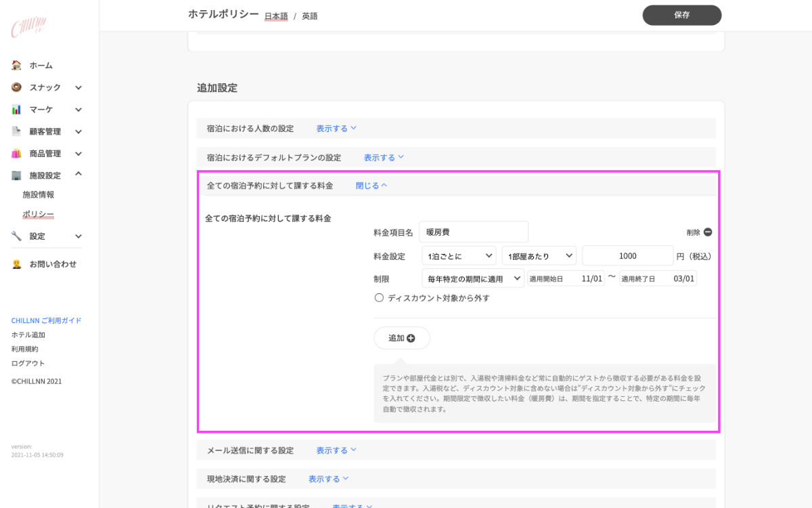Screen dimensions: 812x508
Task: Click the minus icon to delete 暖房費
Action: tap(708, 232)
